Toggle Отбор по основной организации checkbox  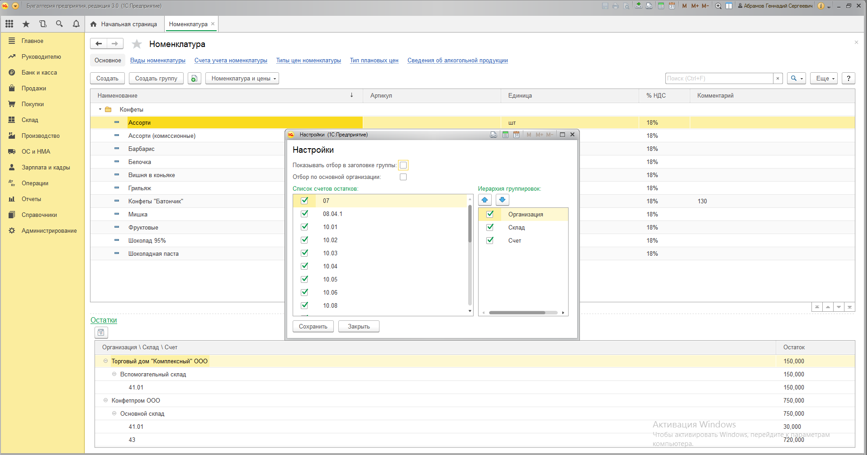(x=403, y=177)
